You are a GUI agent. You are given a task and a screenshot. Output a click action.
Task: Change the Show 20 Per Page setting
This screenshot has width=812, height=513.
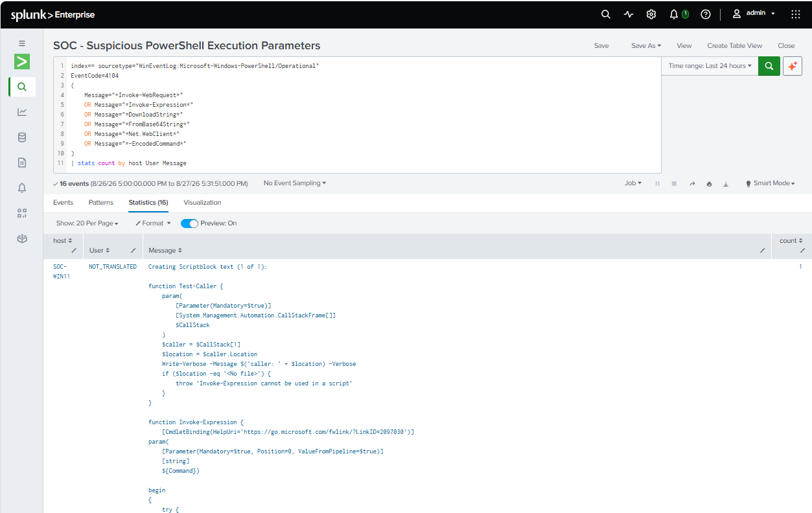pos(87,223)
